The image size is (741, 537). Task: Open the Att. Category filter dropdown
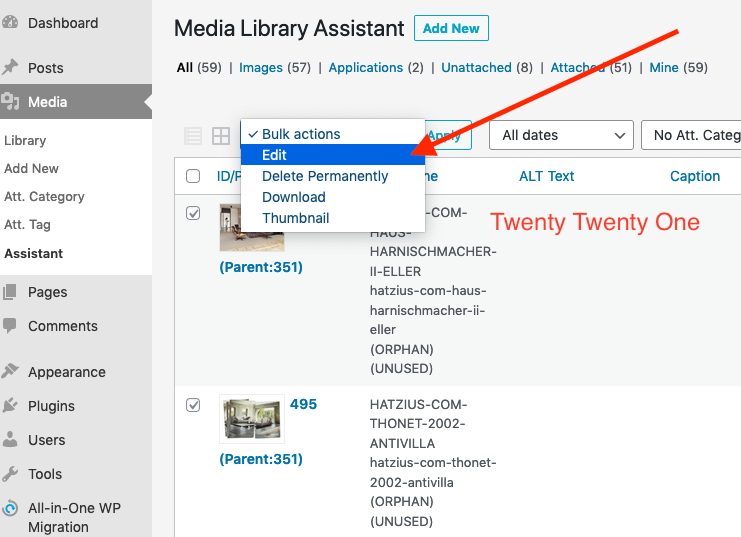[x=692, y=135]
